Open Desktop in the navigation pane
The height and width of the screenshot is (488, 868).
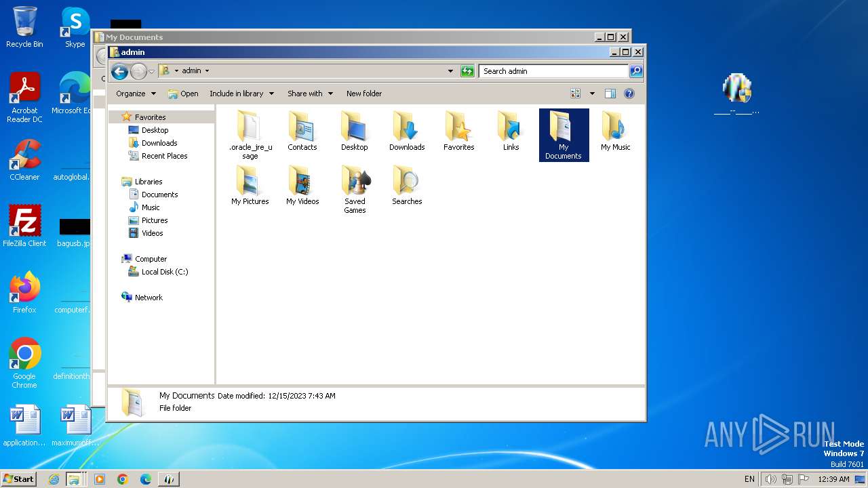pyautogui.click(x=155, y=130)
